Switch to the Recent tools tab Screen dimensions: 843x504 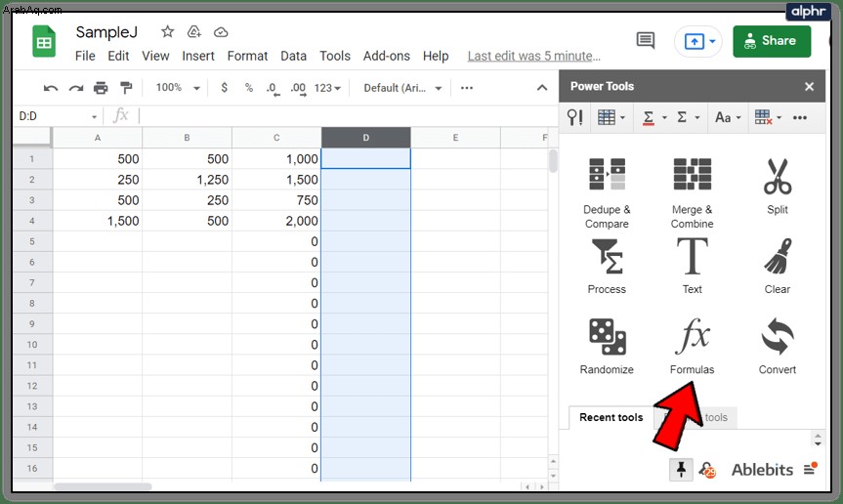(611, 417)
